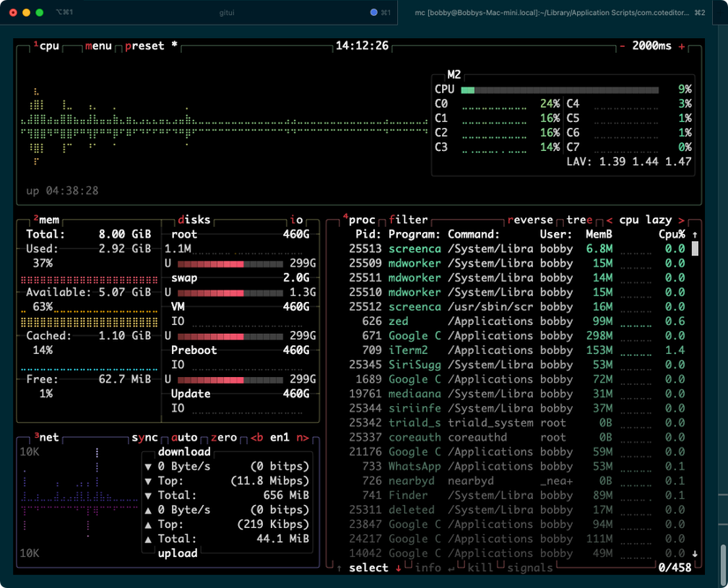This screenshot has height=588, width=728.
Task: Open the btop menu
Action: pyautogui.click(x=97, y=45)
